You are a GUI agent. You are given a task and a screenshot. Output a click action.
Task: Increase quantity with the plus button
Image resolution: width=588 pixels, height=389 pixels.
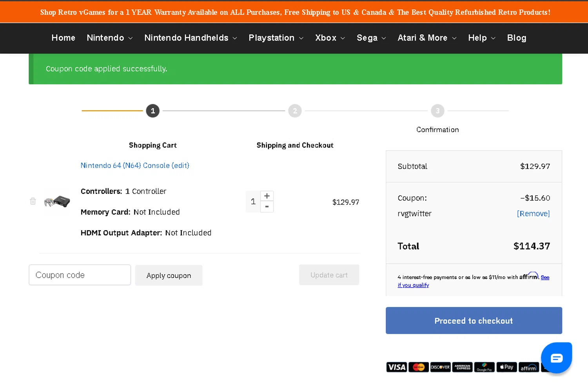[267, 196]
